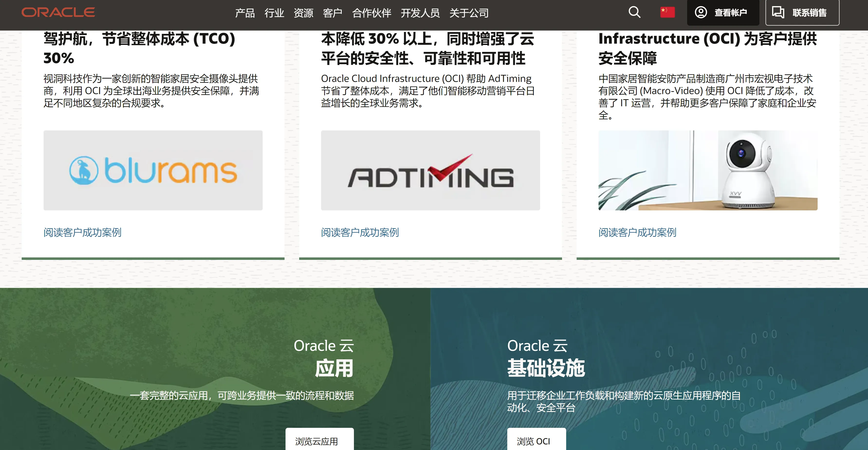Click the AdTiming logo thumbnail
This screenshot has height=450, width=868.
[430, 170]
